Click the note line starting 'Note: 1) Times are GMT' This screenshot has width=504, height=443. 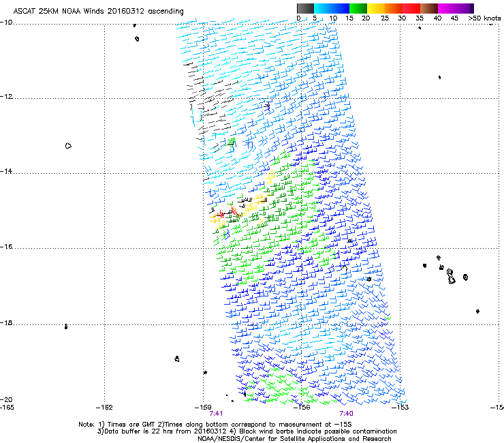tap(215, 425)
